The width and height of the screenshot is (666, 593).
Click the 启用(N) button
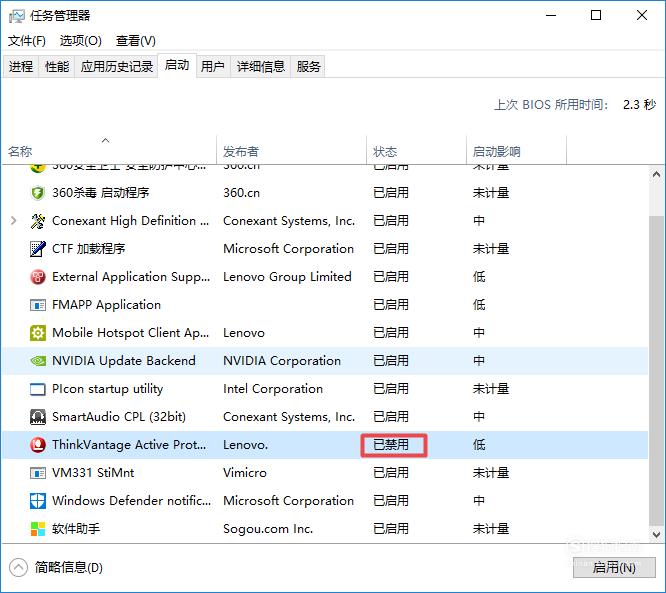[x=614, y=568]
